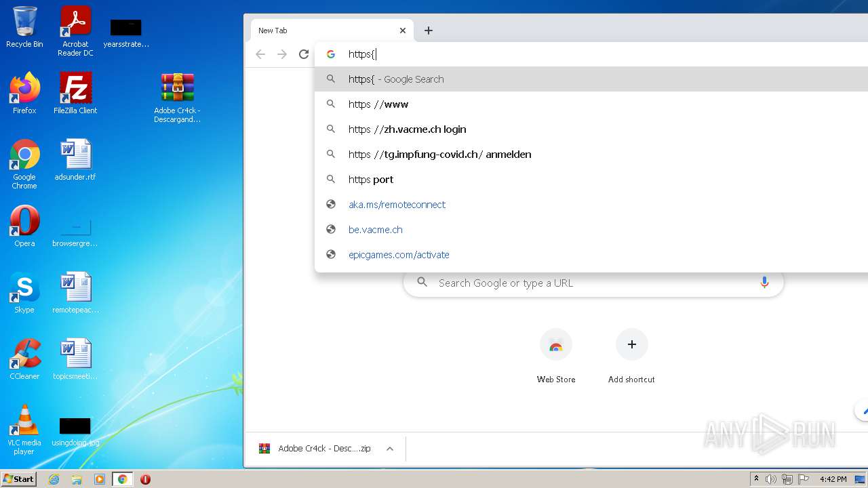Expand the download item options chevron

coord(390,449)
